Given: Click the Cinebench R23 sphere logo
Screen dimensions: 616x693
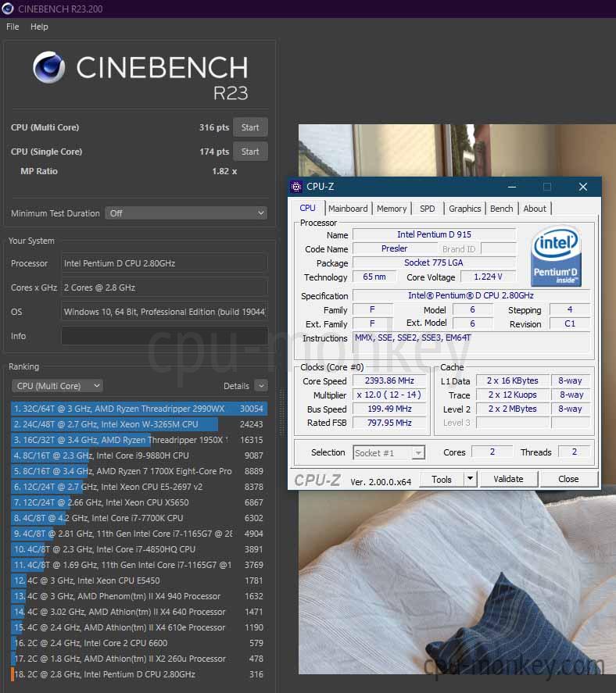Looking at the screenshot, I should pyautogui.click(x=49, y=68).
